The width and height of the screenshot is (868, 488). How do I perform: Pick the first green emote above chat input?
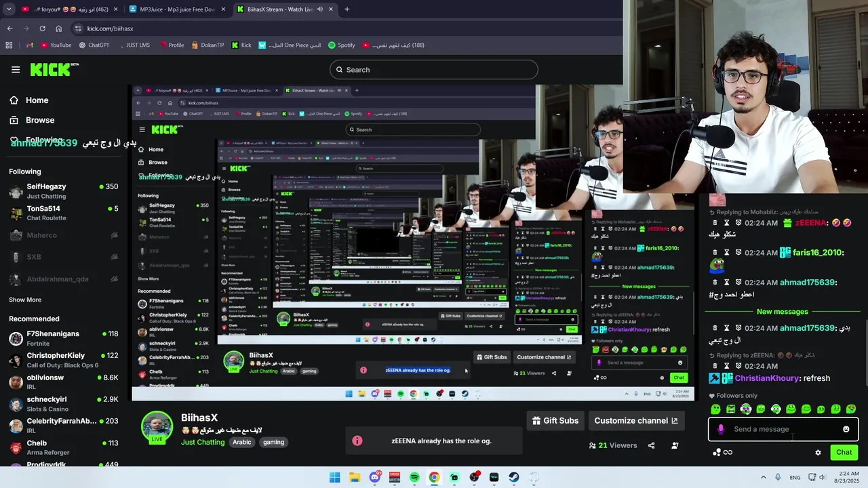(x=715, y=409)
